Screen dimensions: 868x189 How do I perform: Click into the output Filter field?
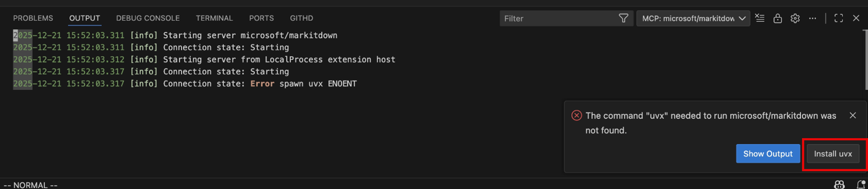(x=558, y=18)
